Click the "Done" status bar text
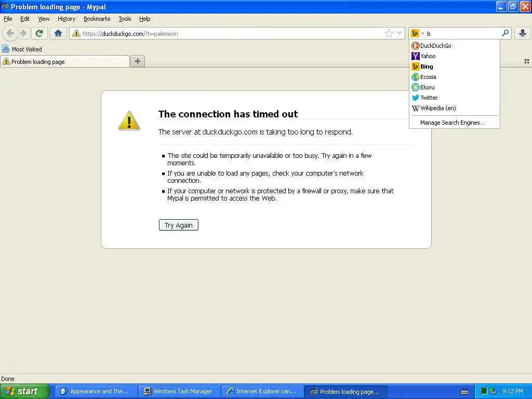Screen dimensions: 532x399 pyautogui.click(x=8, y=379)
